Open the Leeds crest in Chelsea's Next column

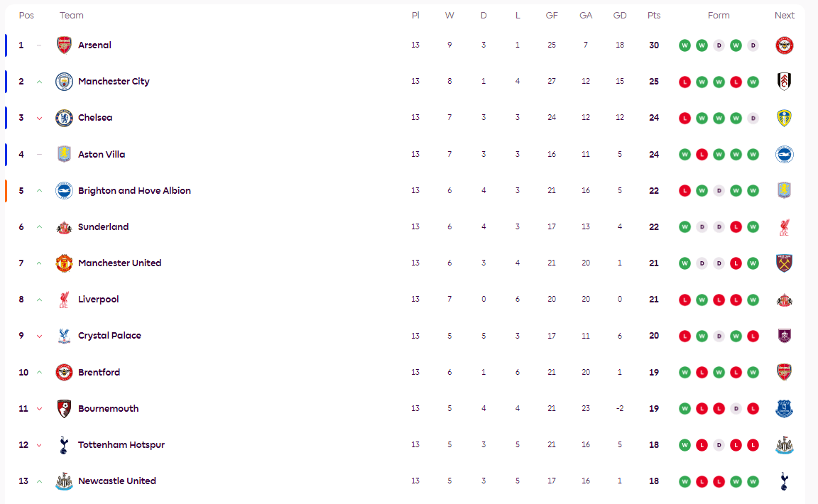click(x=784, y=118)
